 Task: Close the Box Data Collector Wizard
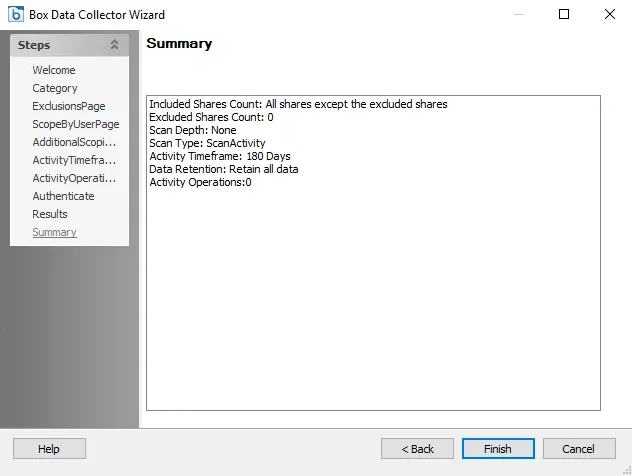610,14
